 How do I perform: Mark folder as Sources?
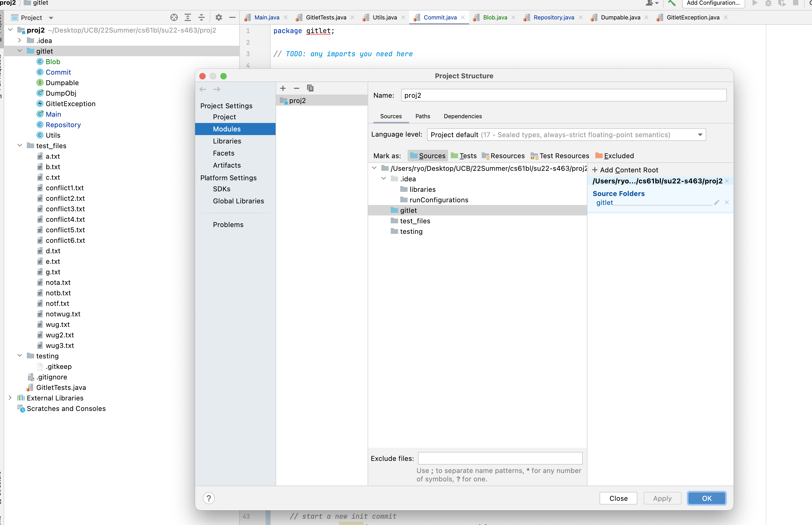(428, 156)
